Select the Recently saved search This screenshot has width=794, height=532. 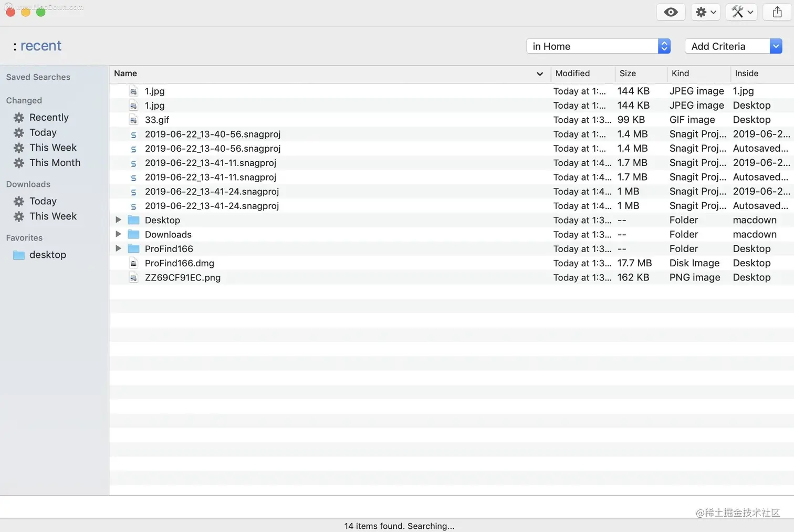click(x=49, y=117)
